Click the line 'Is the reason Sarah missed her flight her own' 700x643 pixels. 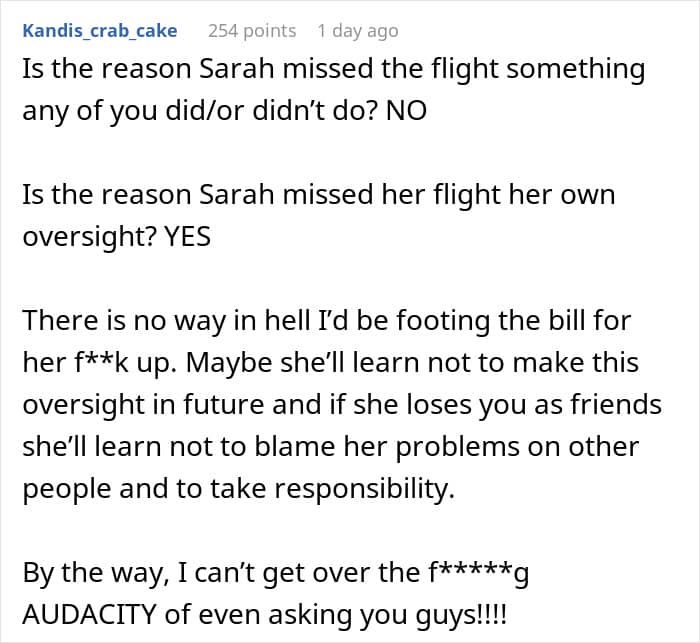pos(319,196)
